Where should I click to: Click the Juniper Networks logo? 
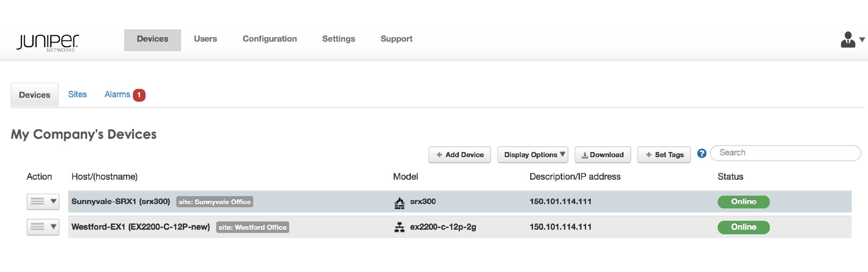coord(48,43)
